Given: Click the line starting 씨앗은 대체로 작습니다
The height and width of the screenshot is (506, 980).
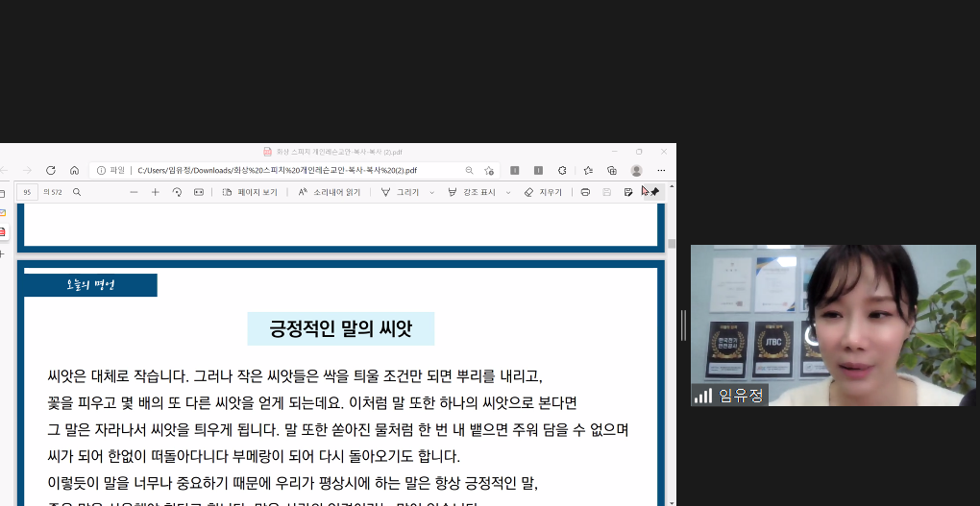Looking at the screenshot, I should pyautogui.click(x=295, y=376).
